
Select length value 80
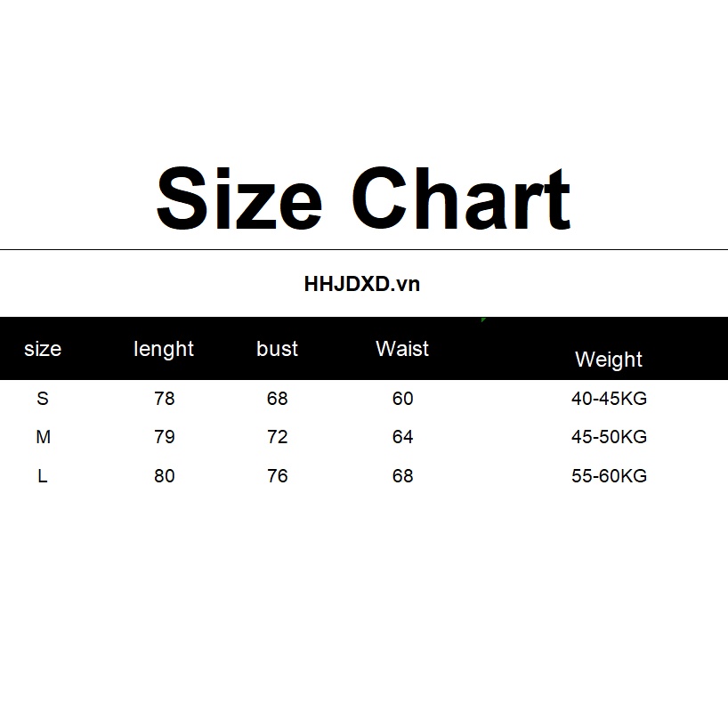point(165,476)
